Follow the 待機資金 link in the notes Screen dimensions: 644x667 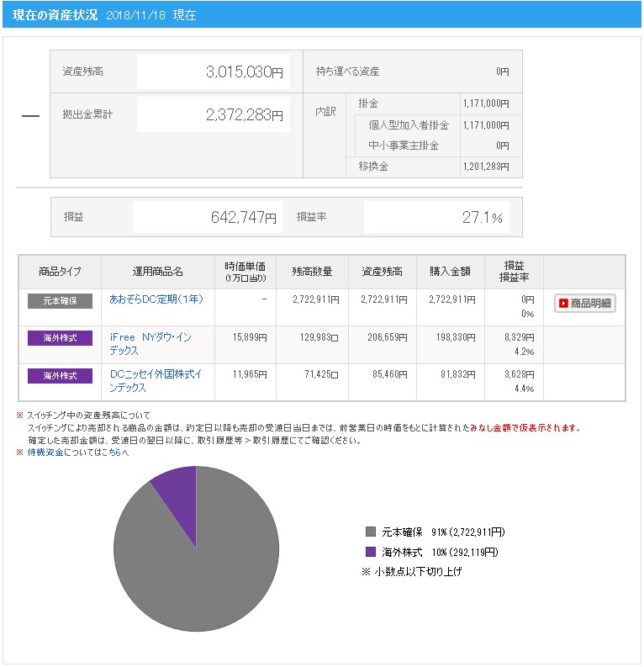pyautogui.click(x=45, y=453)
